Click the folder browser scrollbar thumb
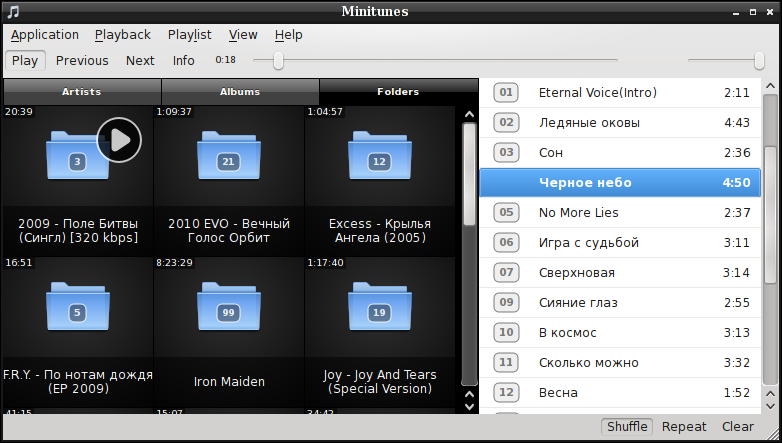 469,175
